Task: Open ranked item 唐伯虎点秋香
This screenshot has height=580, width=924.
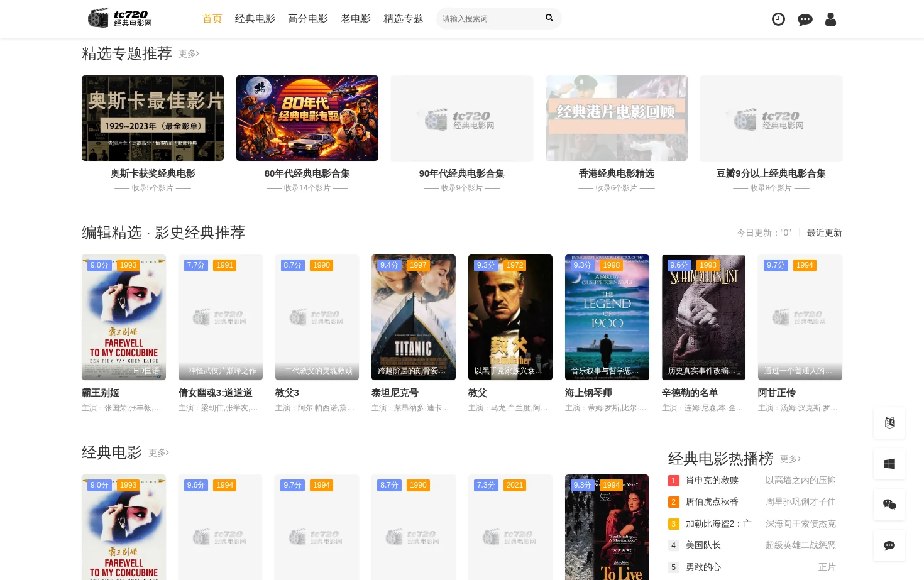Action: click(x=712, y=502)
